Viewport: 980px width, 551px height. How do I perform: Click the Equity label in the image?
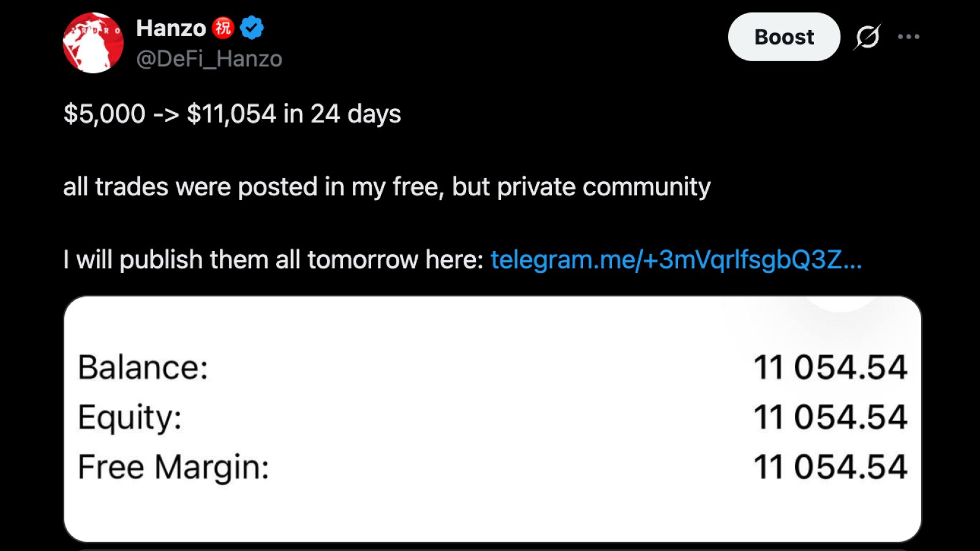[130, 418]
